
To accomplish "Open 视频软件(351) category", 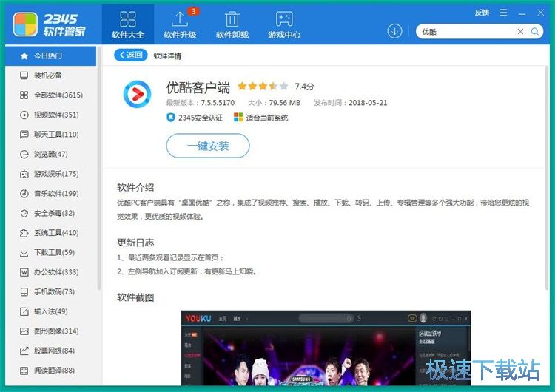I will 50,115.
